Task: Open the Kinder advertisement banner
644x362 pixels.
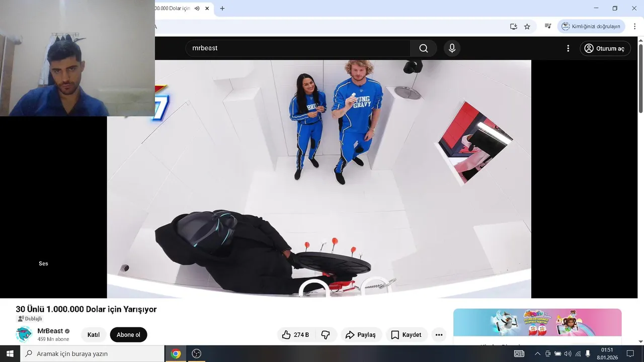Action: pos(537,322)
